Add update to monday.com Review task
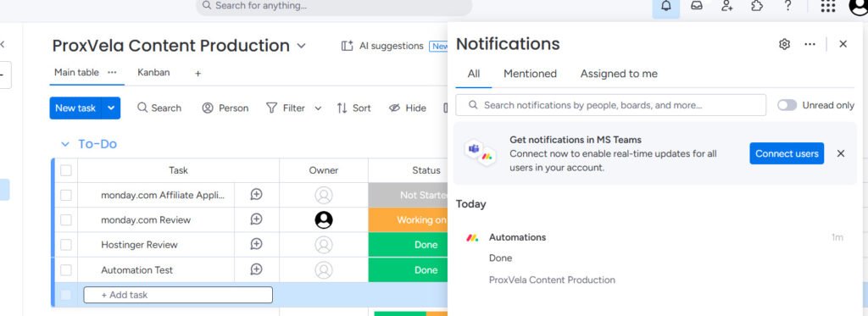Viewport: 868px width, 316px height. click(256, 219)
